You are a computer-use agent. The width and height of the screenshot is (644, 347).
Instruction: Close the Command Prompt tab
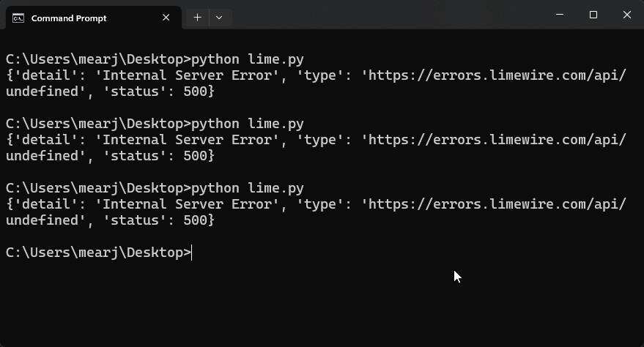[167, 18]
